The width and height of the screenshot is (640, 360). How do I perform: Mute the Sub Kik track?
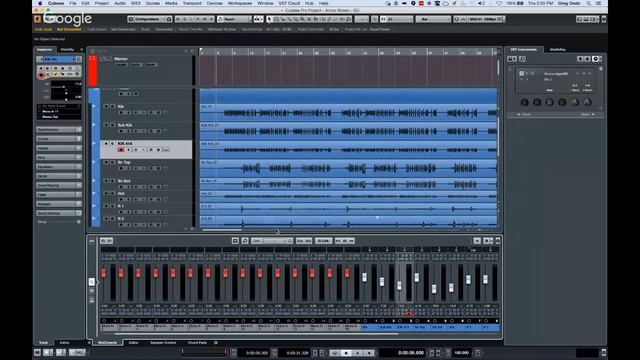tap(106, 125)
